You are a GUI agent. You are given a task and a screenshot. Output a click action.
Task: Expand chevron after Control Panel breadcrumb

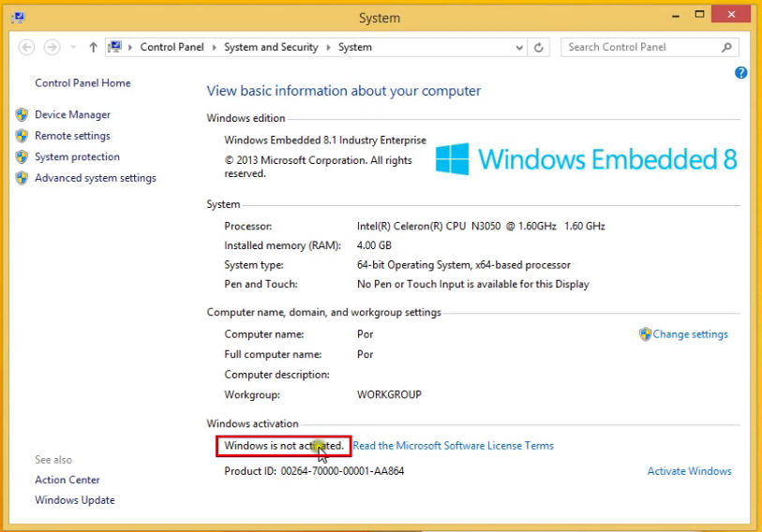coord(215,47)
